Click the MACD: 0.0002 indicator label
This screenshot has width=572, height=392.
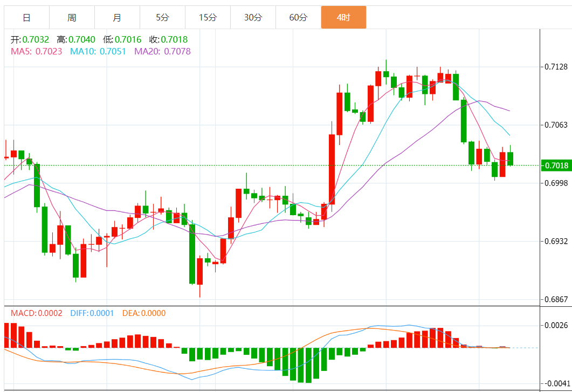37,313
